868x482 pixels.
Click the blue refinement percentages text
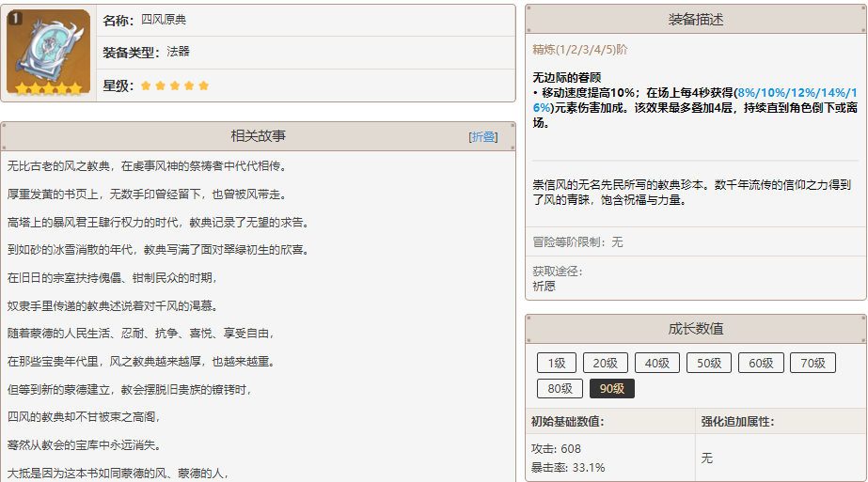tap(695, 101)
